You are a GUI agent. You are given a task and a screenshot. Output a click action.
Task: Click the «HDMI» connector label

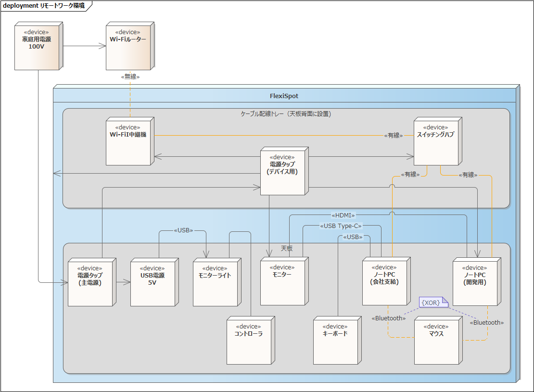pos(343,215)
